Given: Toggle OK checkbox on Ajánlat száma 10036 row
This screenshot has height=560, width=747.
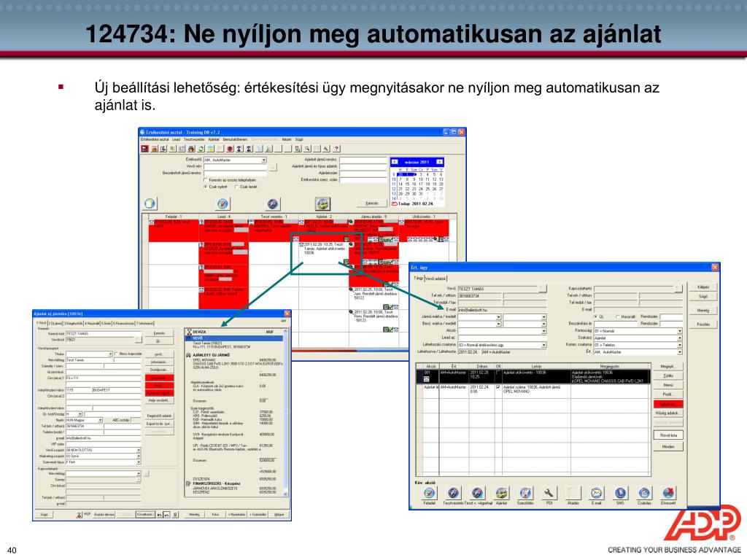Looking at the screenshot, I should (x=498, y=388).
